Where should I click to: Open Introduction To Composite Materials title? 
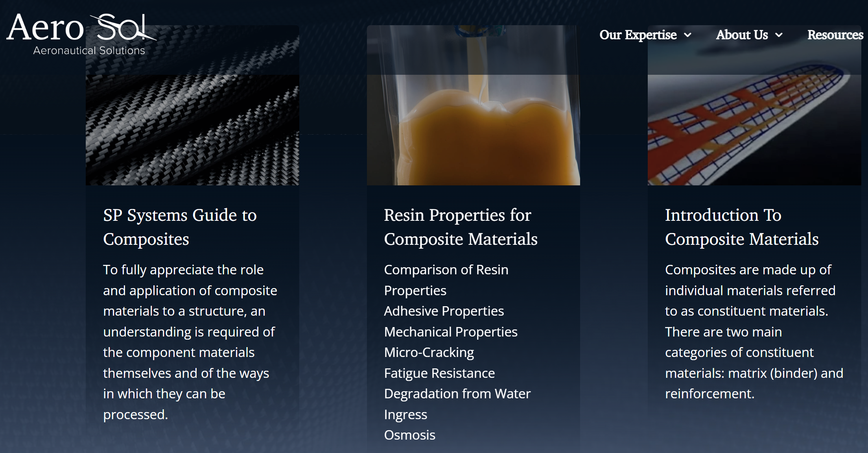[741, 227]
